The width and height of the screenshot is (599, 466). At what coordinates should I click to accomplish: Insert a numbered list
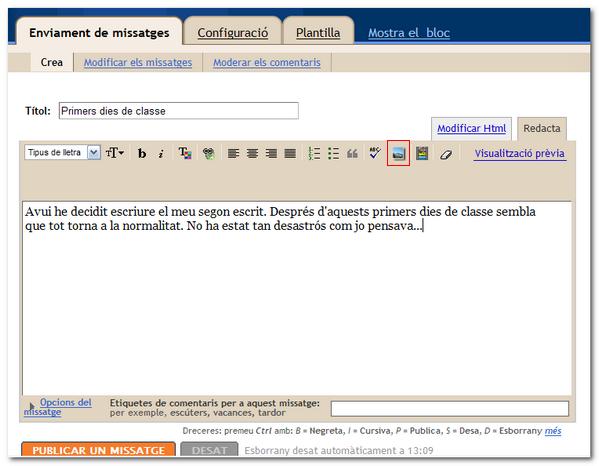pos(314,154)
